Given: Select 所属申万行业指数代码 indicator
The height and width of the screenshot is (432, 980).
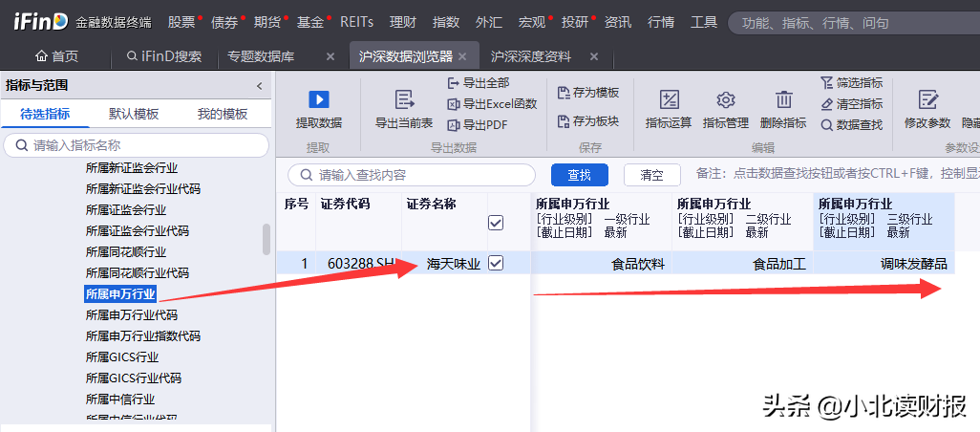Looking at the screenshot, I should click(x=142, y=336).
